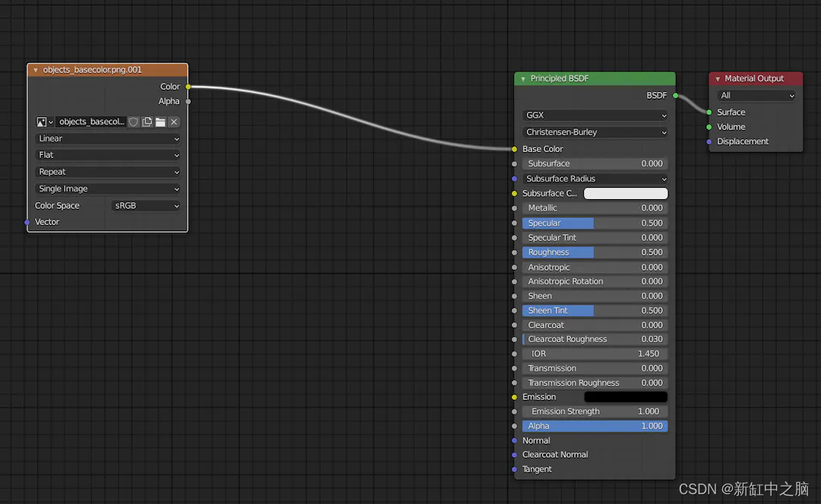Open the GGX distribution dropdown
The width and height of the screenshot is (821, 504).
click(x=594, y=115)
